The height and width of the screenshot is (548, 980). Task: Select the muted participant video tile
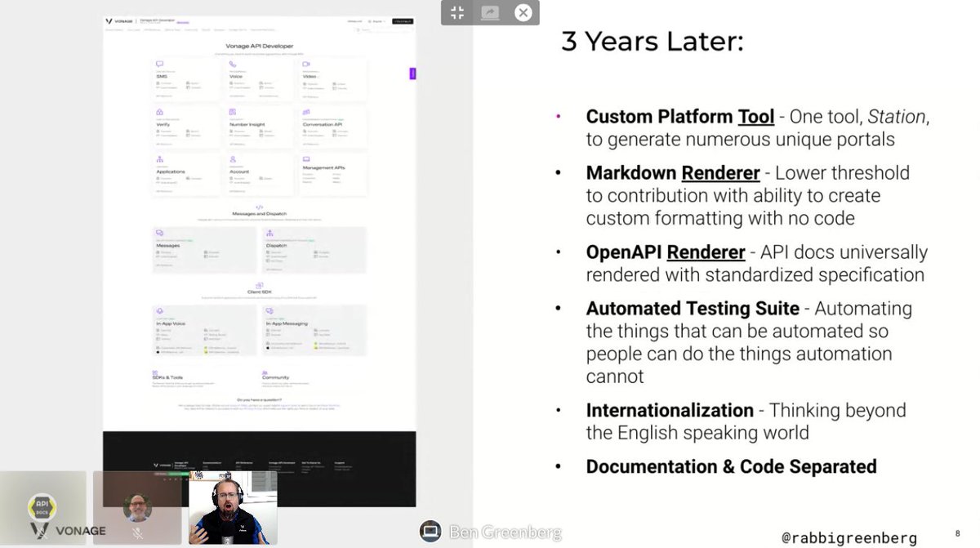point(137,509)
